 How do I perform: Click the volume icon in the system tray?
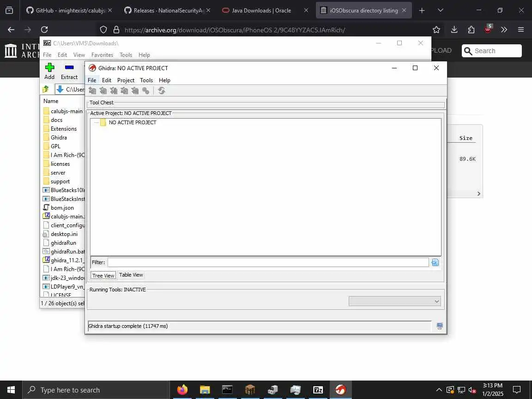[472, 390]
